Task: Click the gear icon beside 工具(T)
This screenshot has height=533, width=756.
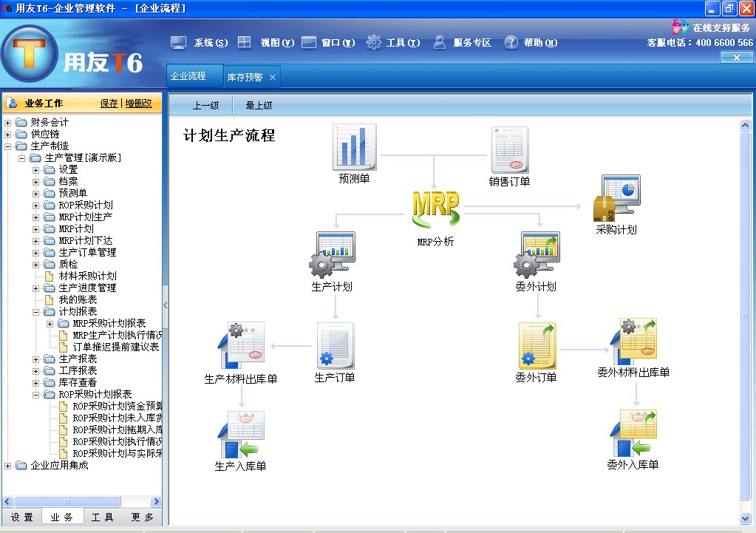Action: tap(374, 42)
